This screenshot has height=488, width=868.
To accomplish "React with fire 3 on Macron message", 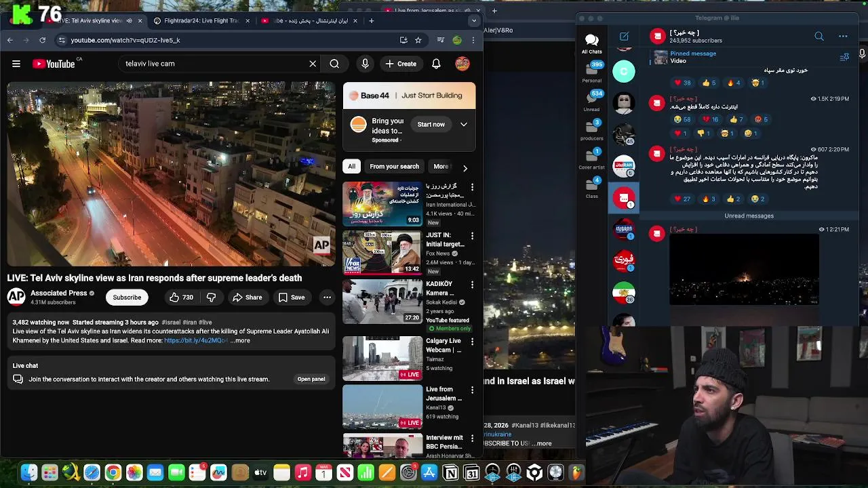I will (x=709, y=199).
